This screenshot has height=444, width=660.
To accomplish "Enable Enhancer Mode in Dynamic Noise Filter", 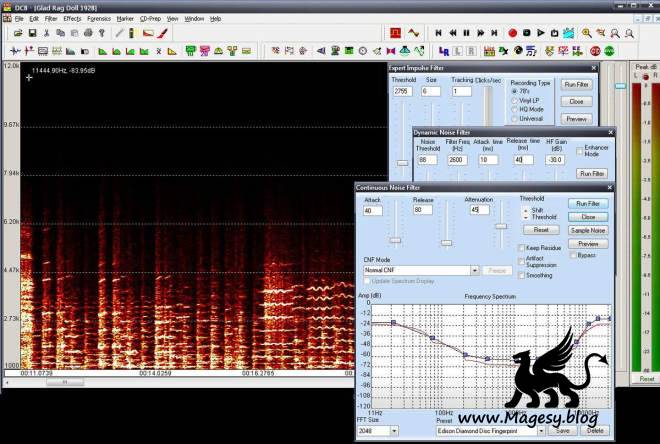I will 580,151.
